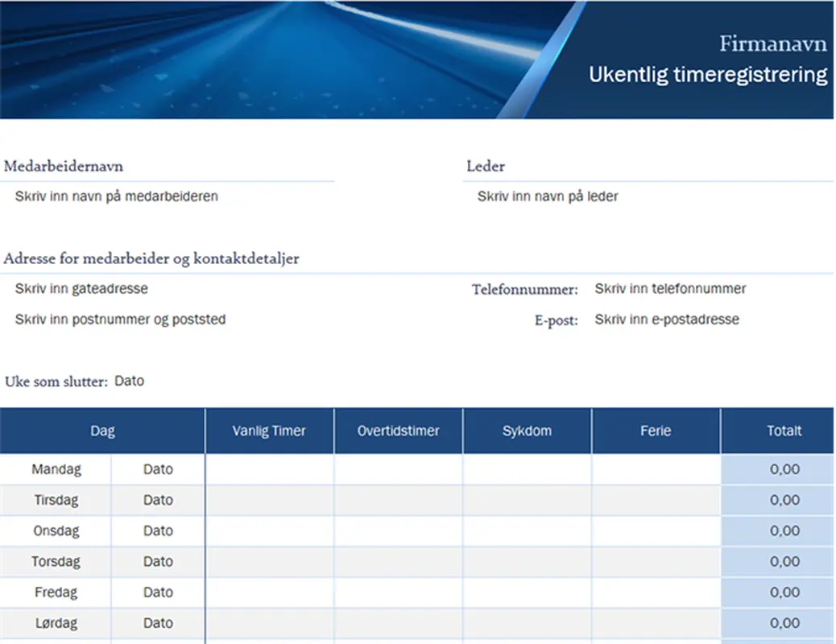Click the 0,00 total for Lørdag

coord(784,622)
